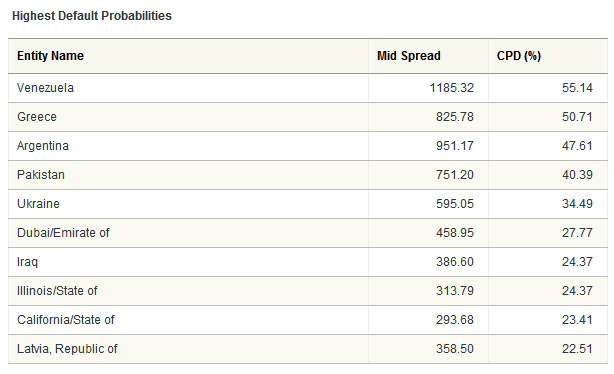Viewport: 614px width, 374px height.
Task: Click Venezuela's mid spread value 1185.32
Action: pos(451,88)
